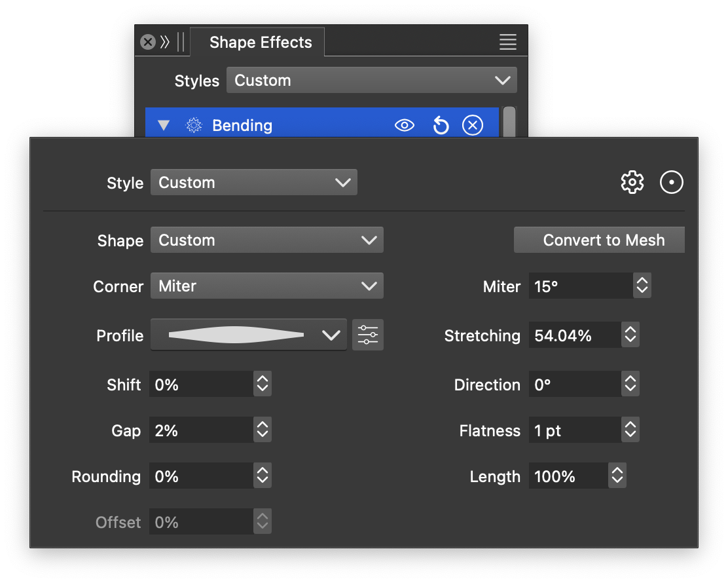728x583 pixels.
Task: Remove the Bending effect
Action: tap(472, 125)
